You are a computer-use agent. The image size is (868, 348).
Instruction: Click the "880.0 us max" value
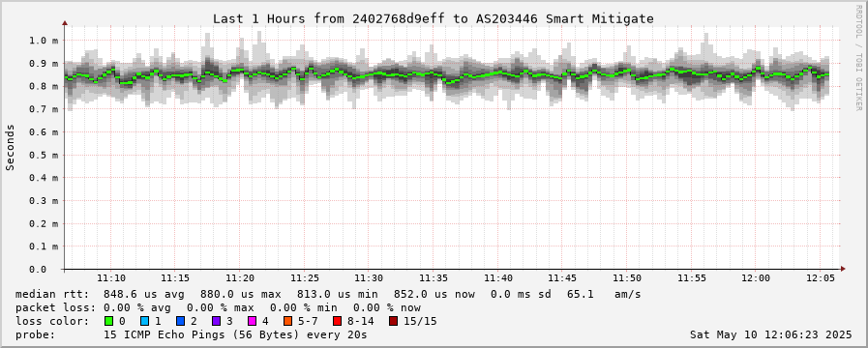tap(241, 294)
